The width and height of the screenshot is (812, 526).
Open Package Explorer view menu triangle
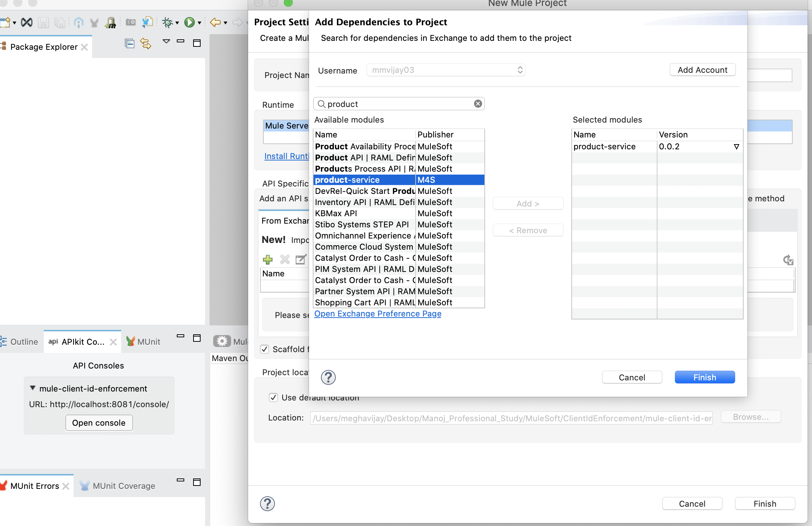pyautogui.click(x=166, y=41)
